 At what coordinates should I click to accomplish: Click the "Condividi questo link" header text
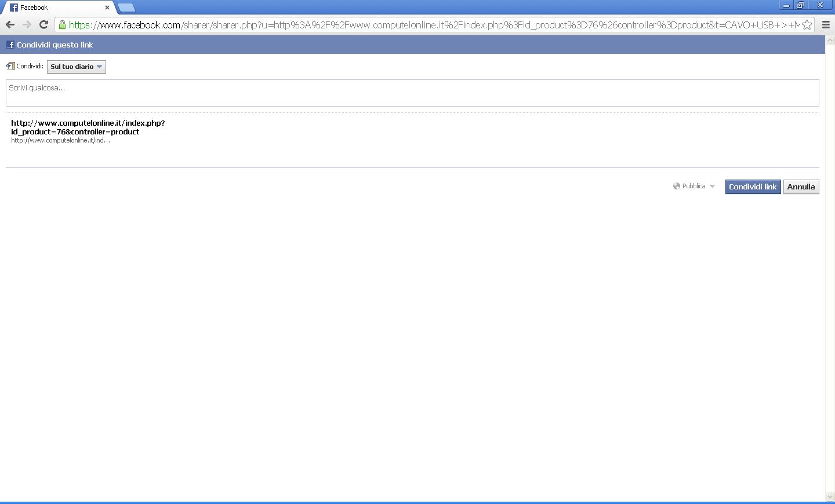coord(55,45)
